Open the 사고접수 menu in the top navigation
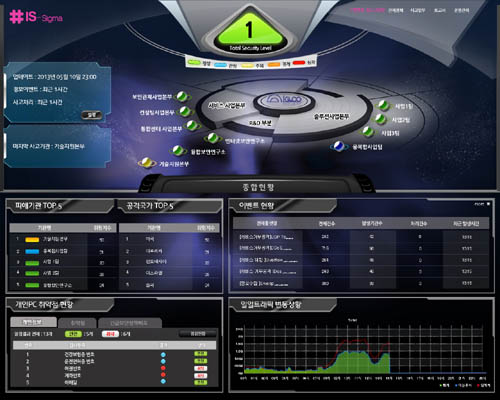 (418, 10)
